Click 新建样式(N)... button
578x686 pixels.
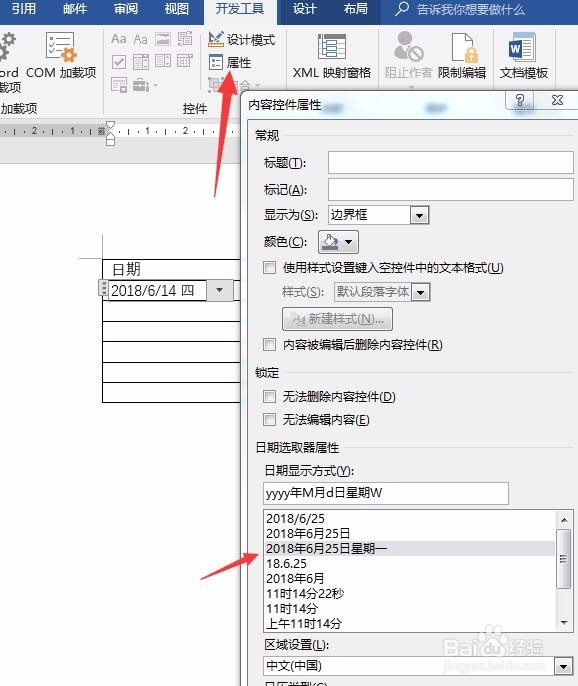337,319
